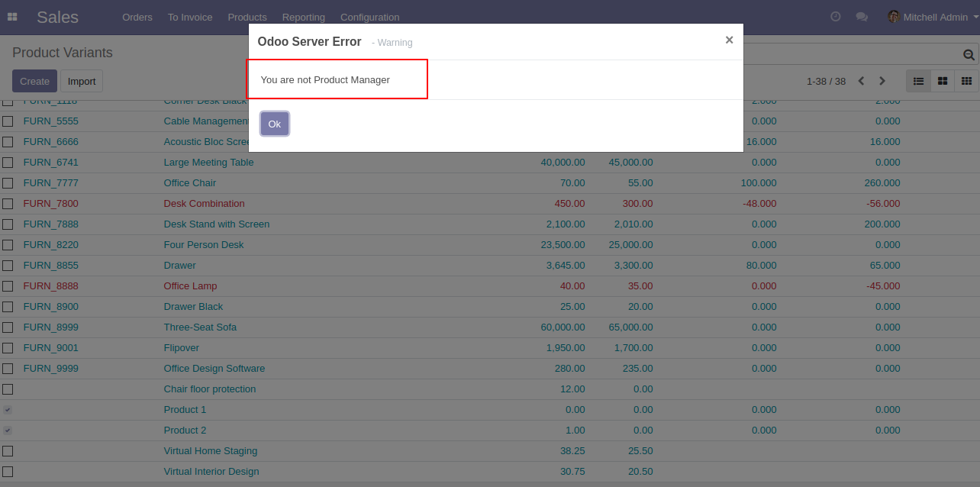Open the Office Design Software product

point(214,368)
